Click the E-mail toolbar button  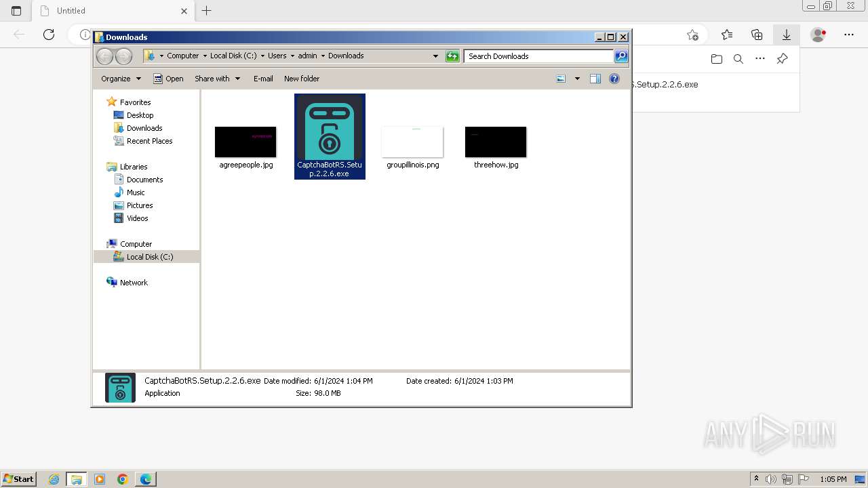tap(263, 79)
